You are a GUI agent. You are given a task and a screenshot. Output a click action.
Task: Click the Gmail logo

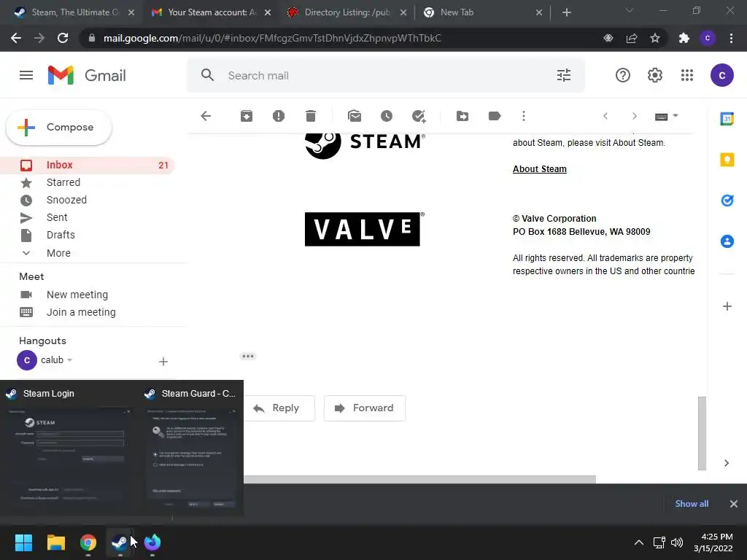coord(87,75)
